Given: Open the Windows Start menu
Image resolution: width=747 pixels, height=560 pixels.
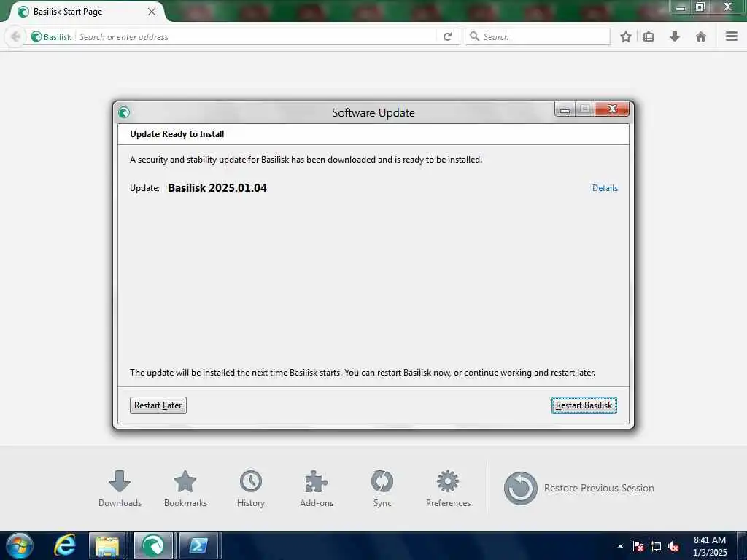Looking at the screenshot, I should click(x=19, y=545).
